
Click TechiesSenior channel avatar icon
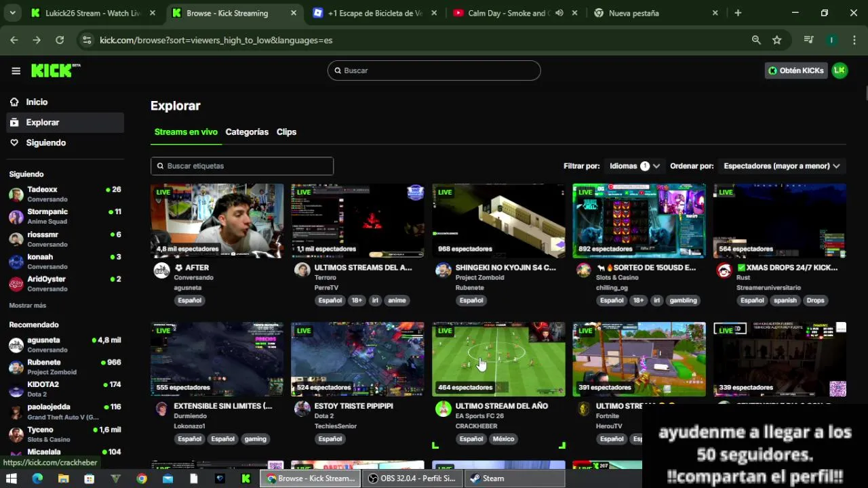tap(302, 409)
